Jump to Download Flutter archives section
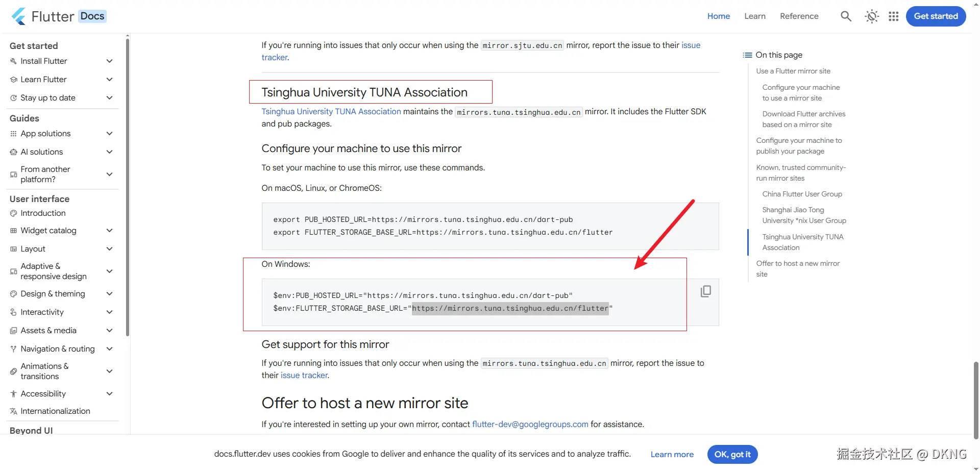Viewport: 980px width, 474px height. click(x=804, y=119)
